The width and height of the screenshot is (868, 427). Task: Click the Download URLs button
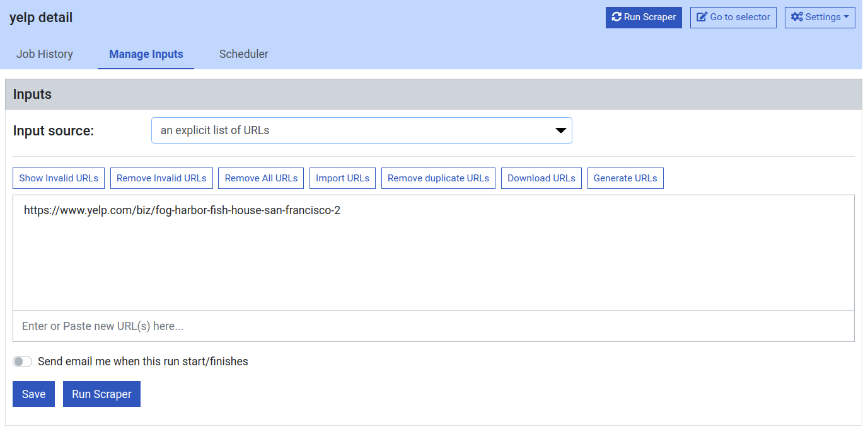point(541,178)
